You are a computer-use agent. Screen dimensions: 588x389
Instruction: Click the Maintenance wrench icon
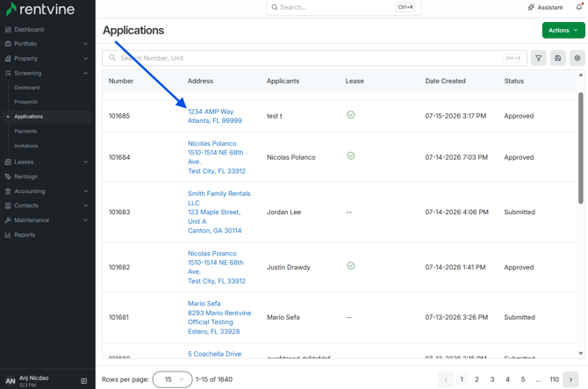(8, 220)
